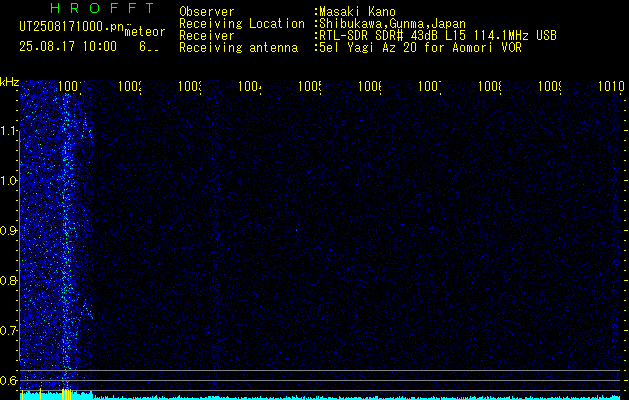Screen dimensions: 629x400
Task: Click the word meteor under the file name
Action: pyautogui.click(x=145, y=32)
